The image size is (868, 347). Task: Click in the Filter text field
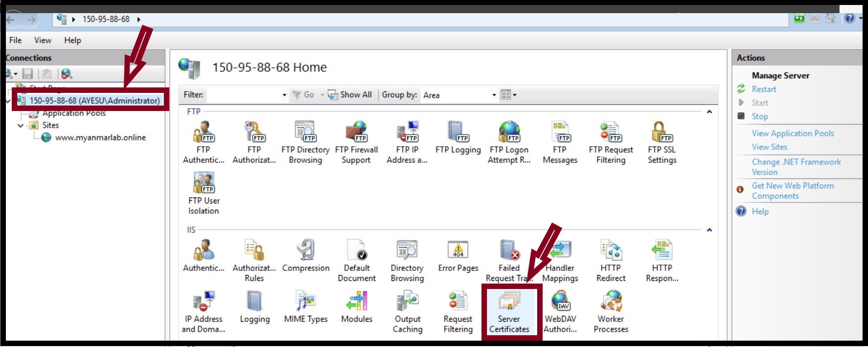pyautogui.click(x=244, y=95)
